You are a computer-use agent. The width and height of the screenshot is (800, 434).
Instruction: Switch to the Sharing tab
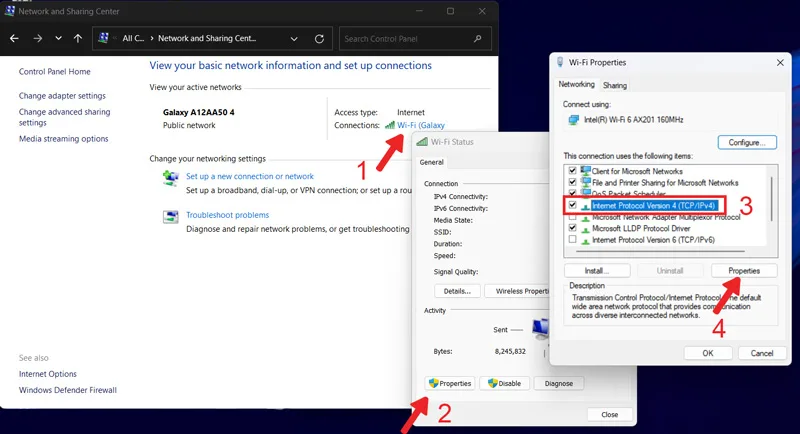[614, 85]
